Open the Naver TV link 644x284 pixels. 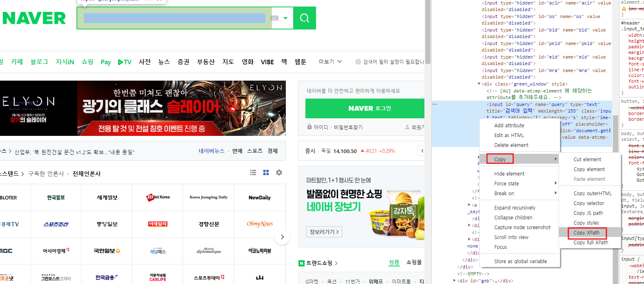pos(125,62)
